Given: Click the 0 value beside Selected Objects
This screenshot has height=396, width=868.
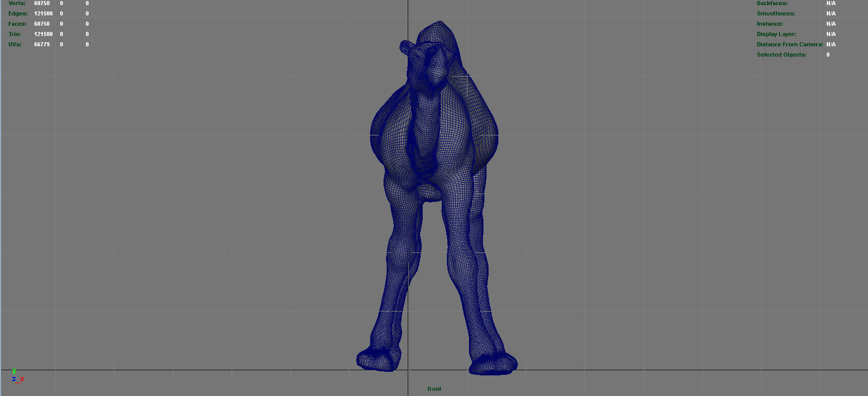Looking at the screenshot, I should [x=828, y=55].
